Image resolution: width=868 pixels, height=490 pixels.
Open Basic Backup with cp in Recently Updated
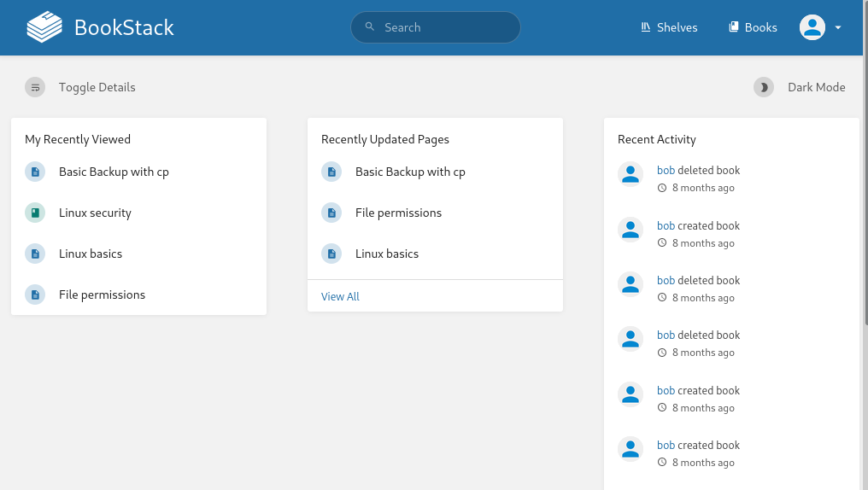(410, 172)
